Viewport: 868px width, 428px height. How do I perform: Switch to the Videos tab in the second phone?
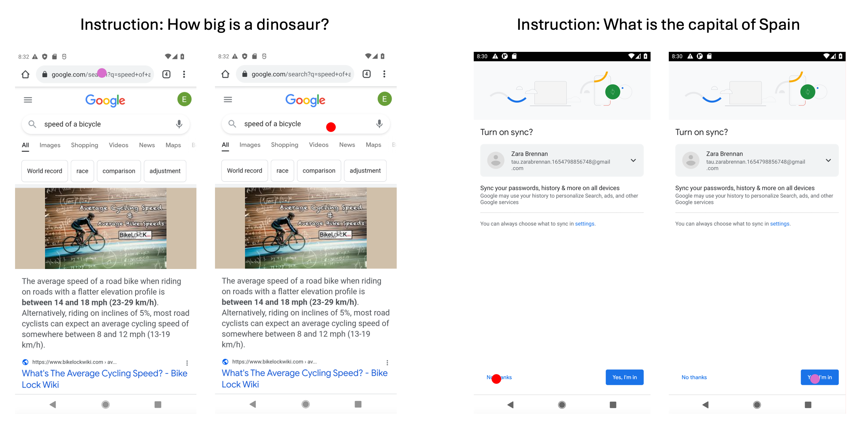[319, 145]
